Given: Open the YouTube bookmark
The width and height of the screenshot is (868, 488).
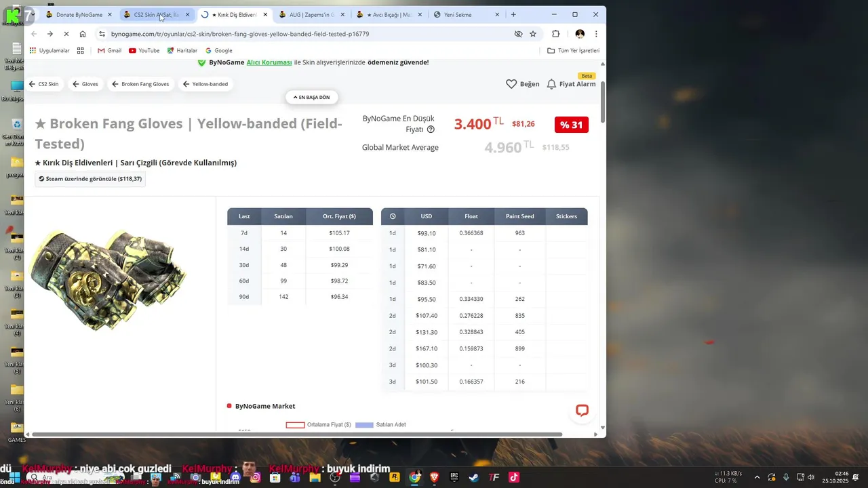Looking at the screenshot, I should click(x=144, y=50).
